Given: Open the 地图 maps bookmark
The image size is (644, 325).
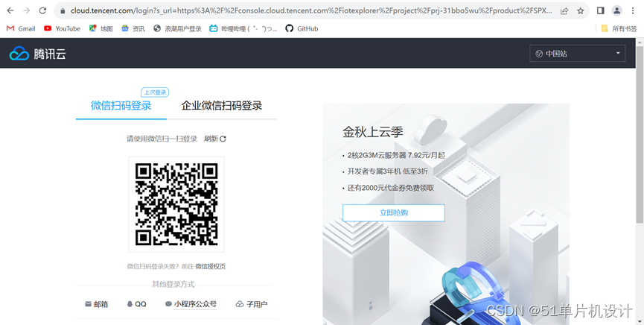Looking at the screenshot, I should pos(101,29).
